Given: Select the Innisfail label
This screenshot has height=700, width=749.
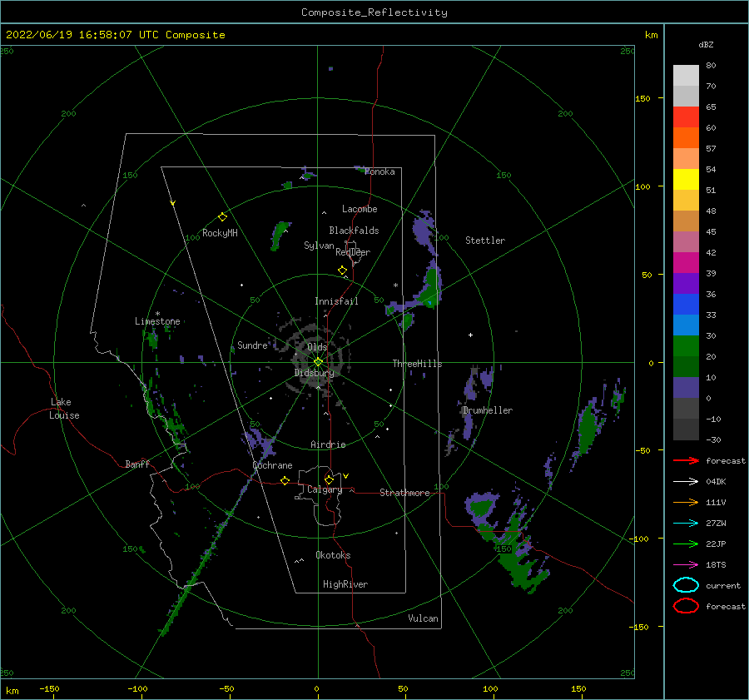Looking at the screenshot, I should click(336, 301).
